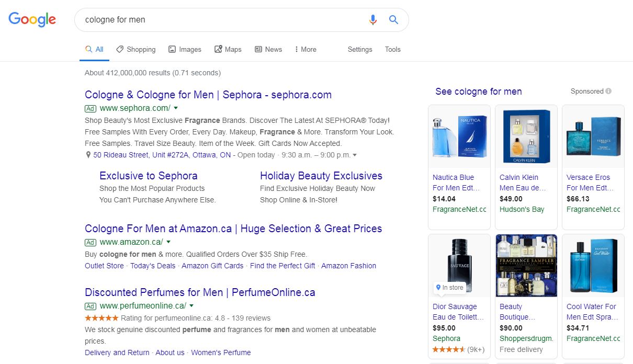
Task: Open the Settings menu
Action: pyautogui.click(x=360, y=49)
